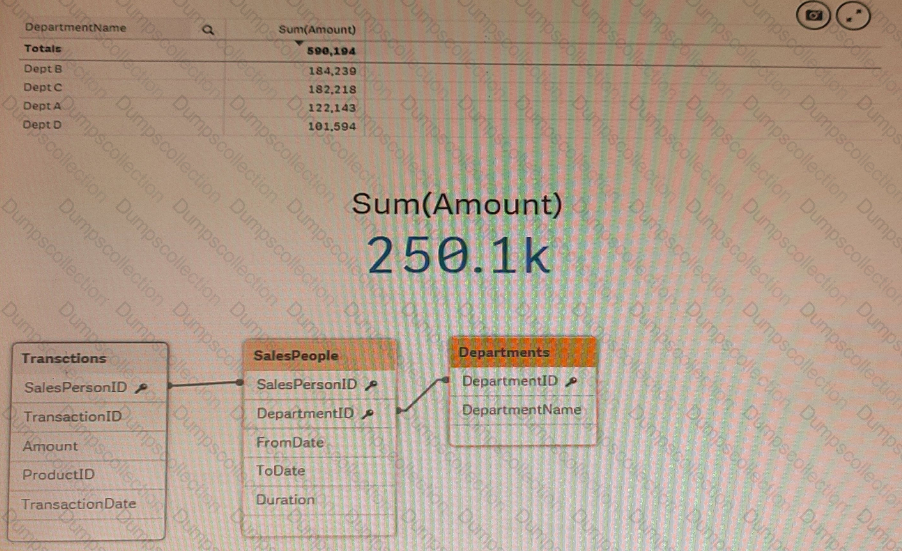Select the Departments table header
Screen dimensions: 902x551
click(504, 352)
